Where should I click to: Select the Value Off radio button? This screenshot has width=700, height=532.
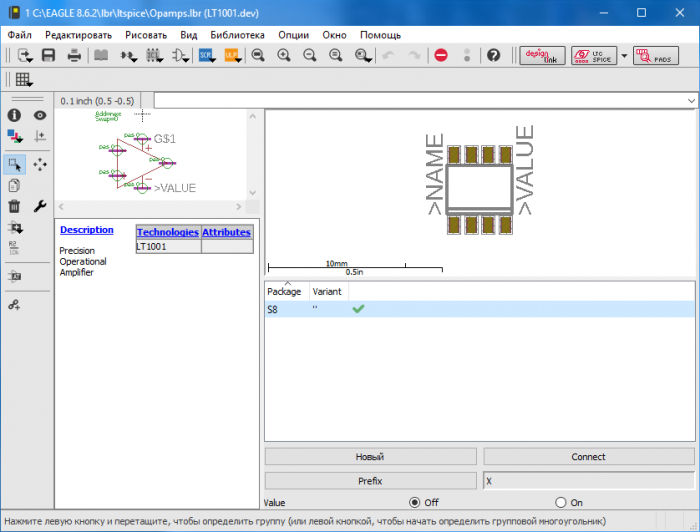[415, 502]
